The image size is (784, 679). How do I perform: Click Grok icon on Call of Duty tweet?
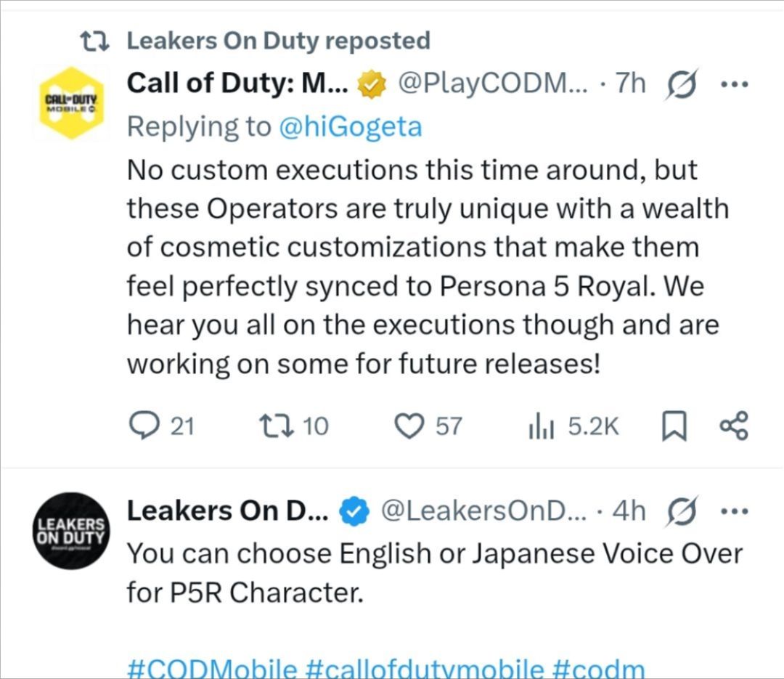click(x=681, y=84)
